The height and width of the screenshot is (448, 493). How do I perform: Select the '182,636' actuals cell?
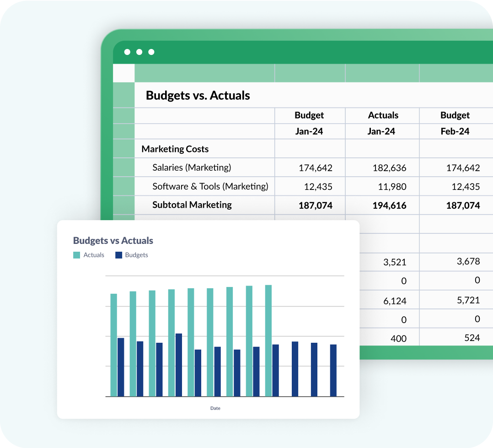coord(382,167)
